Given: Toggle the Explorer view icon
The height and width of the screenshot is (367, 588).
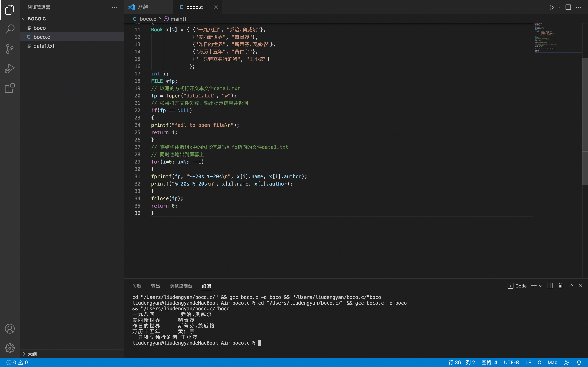Looking at the screenshot, I should point(10,10).
